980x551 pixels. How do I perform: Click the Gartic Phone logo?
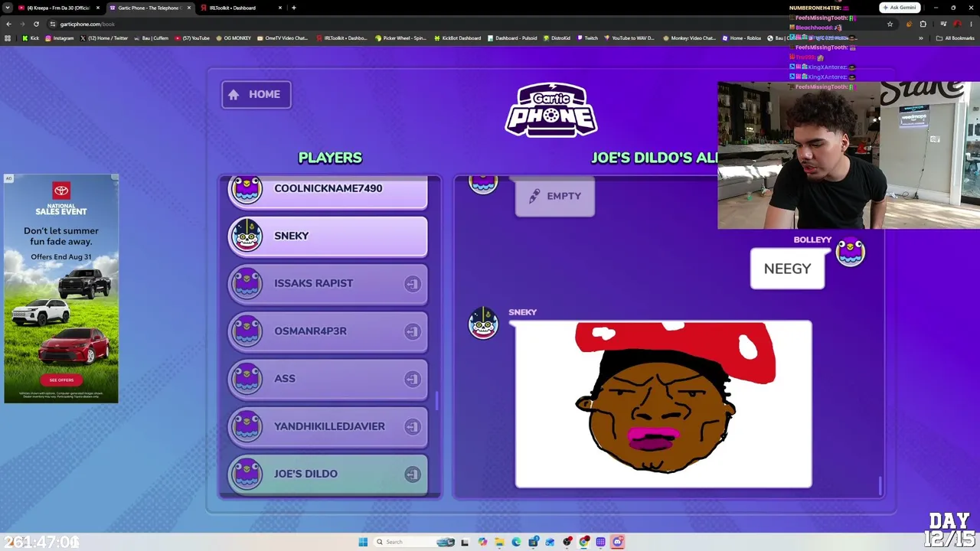click(x=551, y=109)
